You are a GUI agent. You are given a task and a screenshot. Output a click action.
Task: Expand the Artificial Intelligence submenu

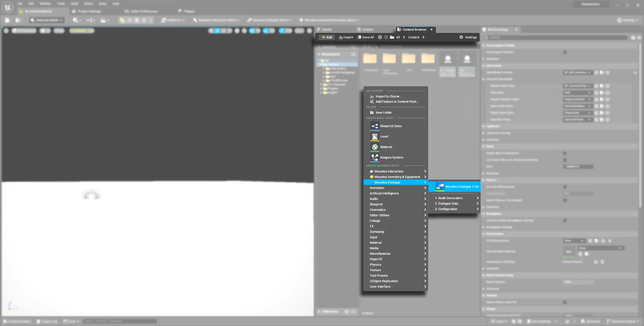(384, 193)
